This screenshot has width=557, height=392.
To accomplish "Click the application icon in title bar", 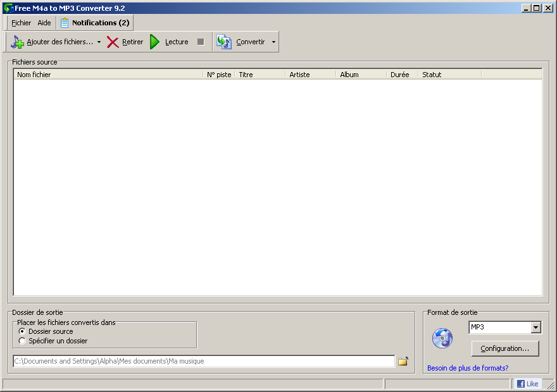I will [8, 8].
